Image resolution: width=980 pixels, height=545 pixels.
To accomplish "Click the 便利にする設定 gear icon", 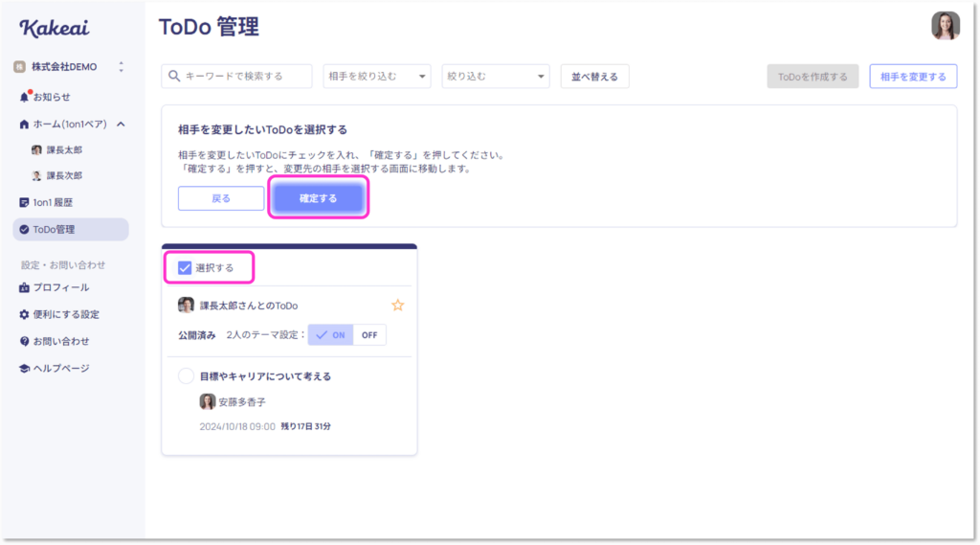I will (24, 314).
